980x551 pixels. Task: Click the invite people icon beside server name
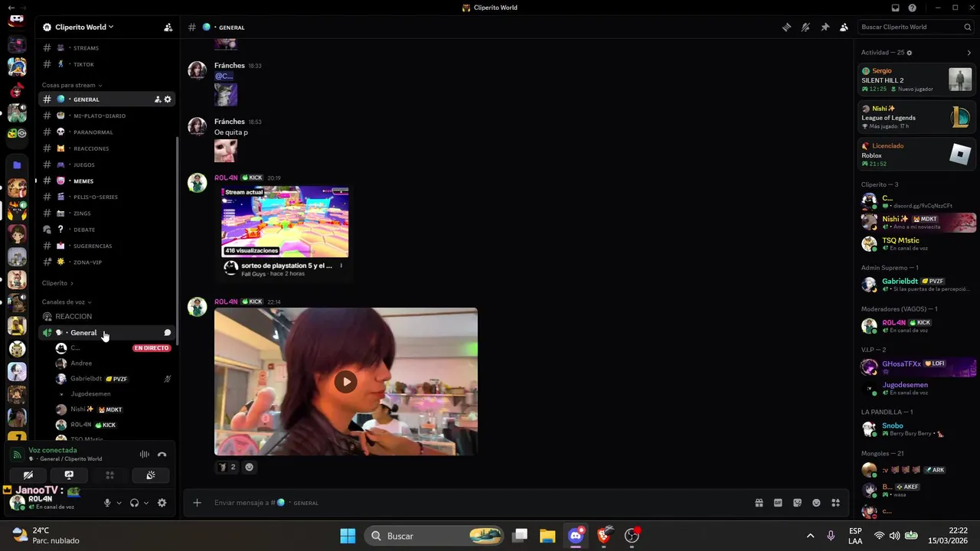click(168, 27)
